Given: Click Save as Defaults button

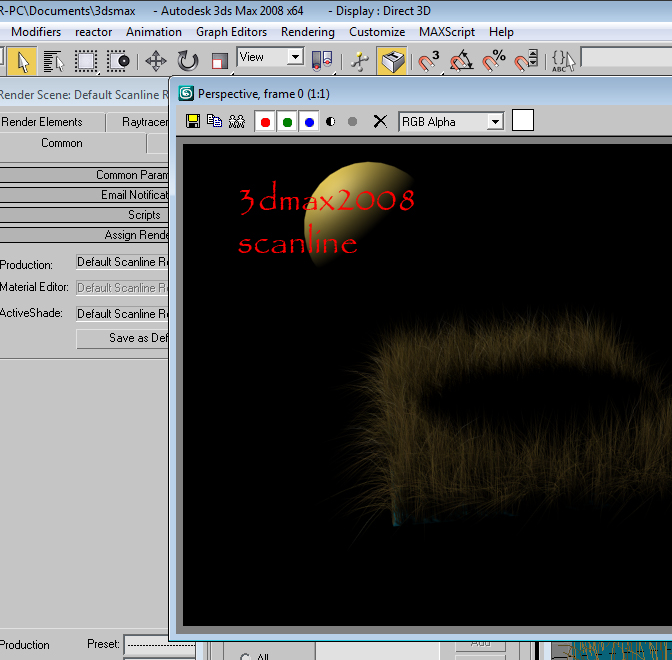Looking at the screenshot, I should click(x=123, y=338).
